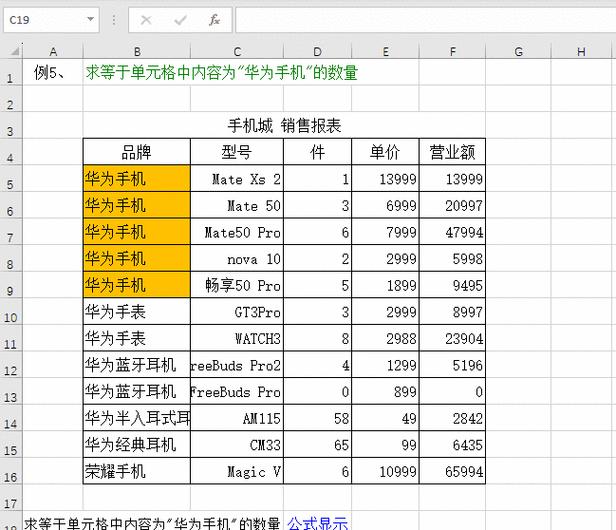Click the Enter checkmark icon in formula bar
This screenshot has height=530, width=616.
pyautogui.click(x=180, y=20)
